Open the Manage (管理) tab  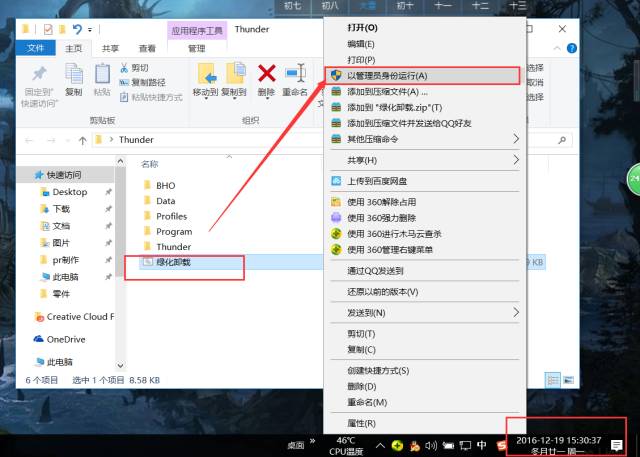pyautogui.click(x=197, y=49)
